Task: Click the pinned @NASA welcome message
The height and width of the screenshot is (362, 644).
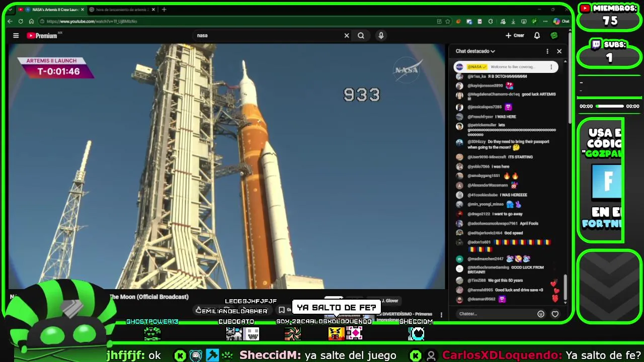Action: 505,67
